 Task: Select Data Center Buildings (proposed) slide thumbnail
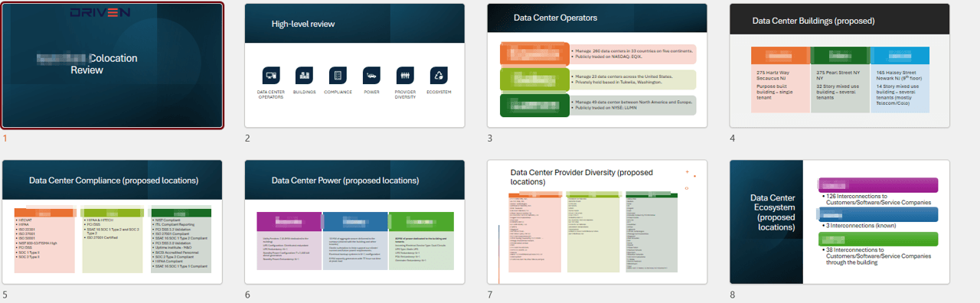pyautogui.click(x=839, y=65)
